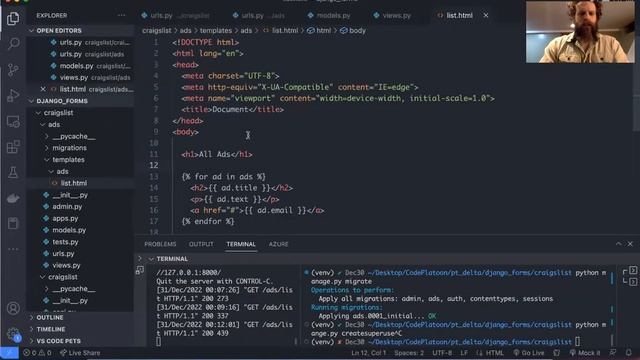Image resolution: width=640 pixels, height=360 pixels.
Task: Open the Azure panel tab
Action: (x=278, y=244)
